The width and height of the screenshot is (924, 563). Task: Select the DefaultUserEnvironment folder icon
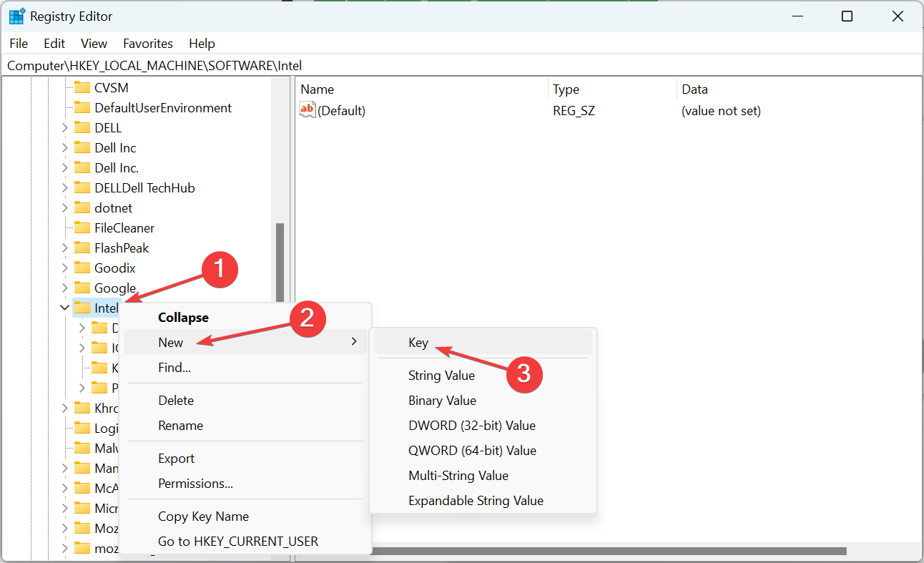[82, 107]
